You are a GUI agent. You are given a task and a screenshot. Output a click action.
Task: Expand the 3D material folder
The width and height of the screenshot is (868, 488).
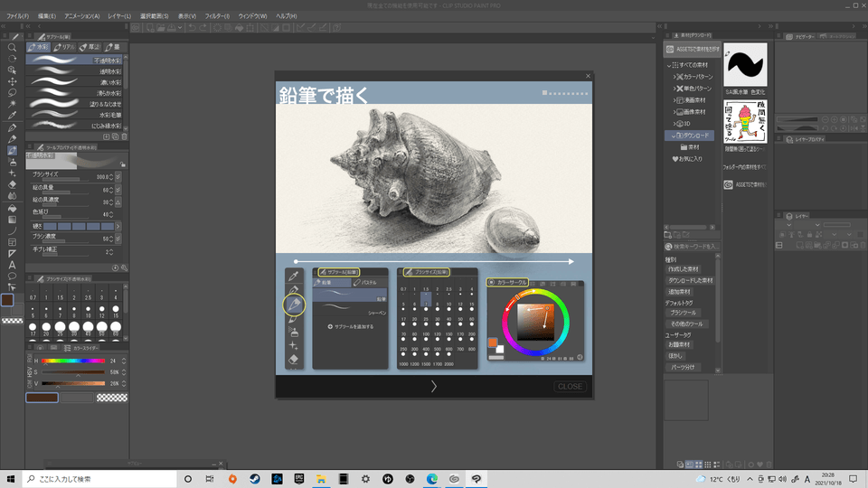tap(675, 124)
